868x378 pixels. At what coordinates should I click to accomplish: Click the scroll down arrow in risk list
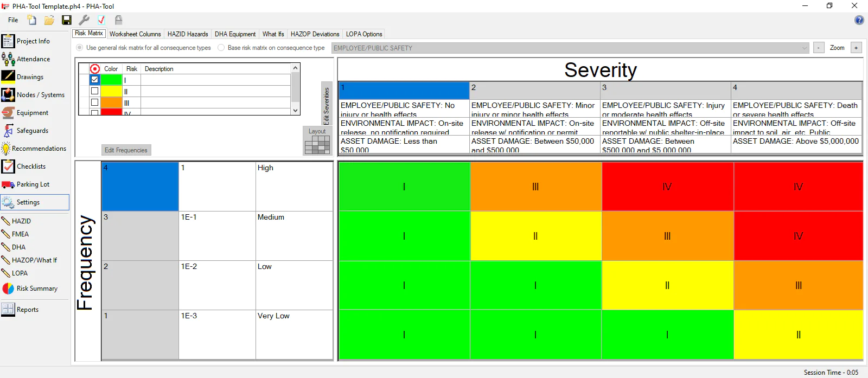pyautogui.click(x=296, y=111)
